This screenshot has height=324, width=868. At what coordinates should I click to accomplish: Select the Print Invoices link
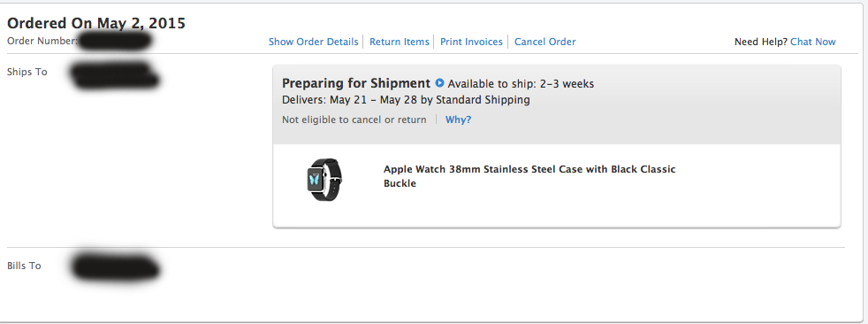(x=471, y=42)
